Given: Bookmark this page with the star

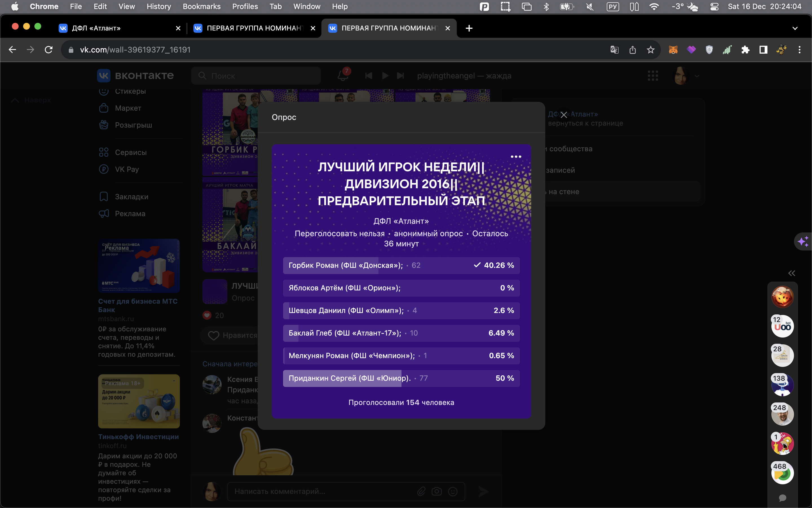Looking at the screenshot, I should pos(651,50).
